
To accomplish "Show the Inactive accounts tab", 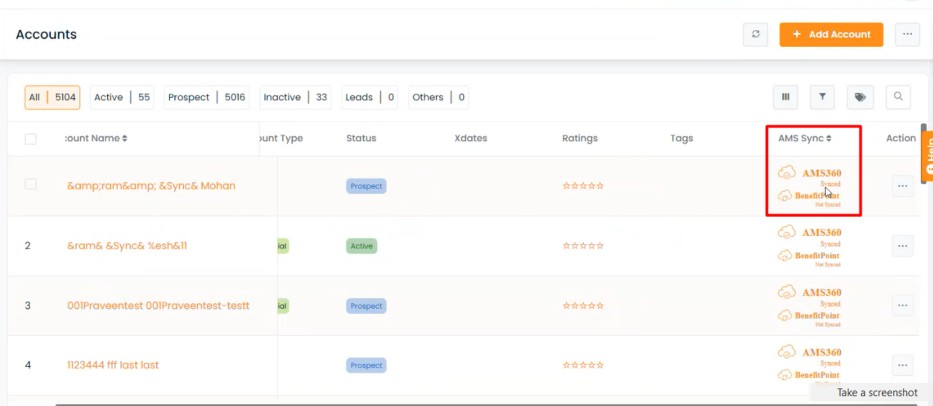I will (x=295, y=97).
